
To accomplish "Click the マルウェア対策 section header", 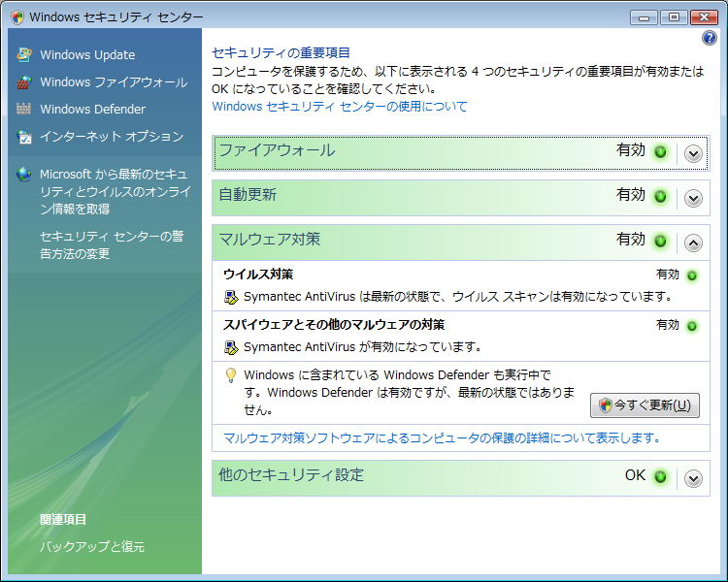I will click(461, 242).
